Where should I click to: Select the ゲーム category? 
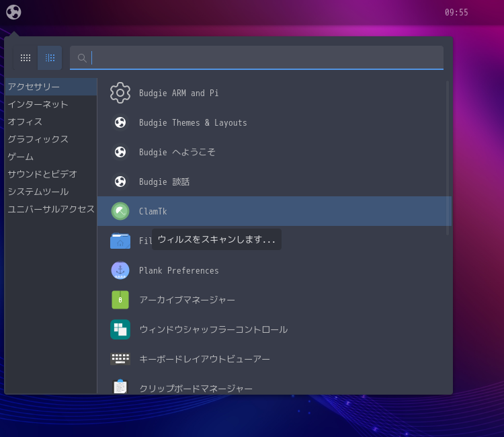[51, 157]
